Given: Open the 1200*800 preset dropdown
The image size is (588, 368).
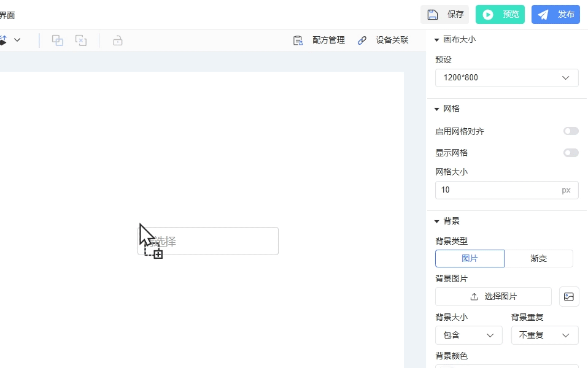Looking at the screenshot, I should pyautogui.click(x=506, y=78).
